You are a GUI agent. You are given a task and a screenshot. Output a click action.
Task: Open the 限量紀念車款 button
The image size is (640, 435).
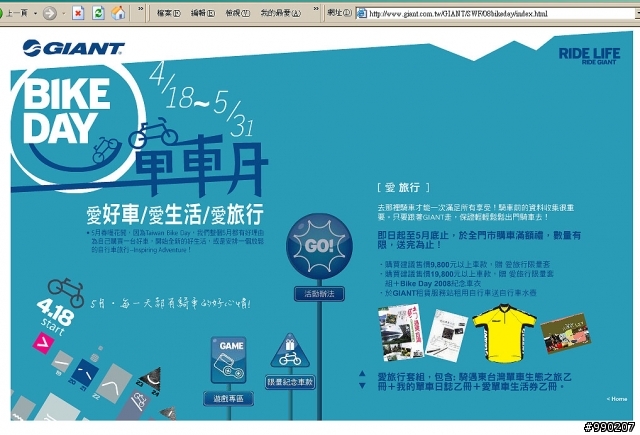tap(290, 382)
